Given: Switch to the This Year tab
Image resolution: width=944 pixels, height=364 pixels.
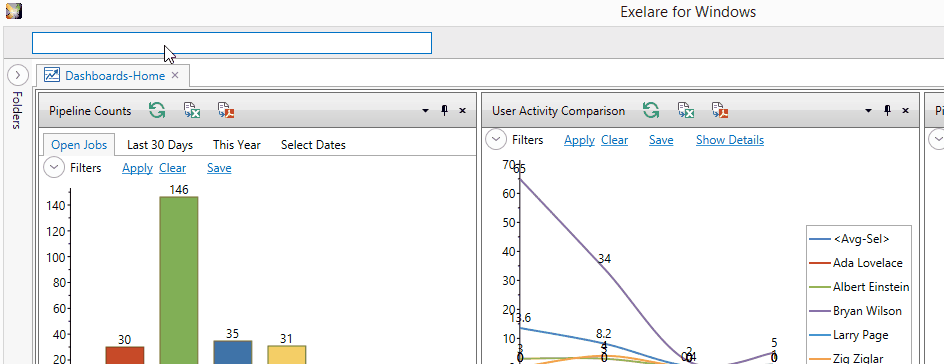Looking at the screenshot, I should pos(237,145).
